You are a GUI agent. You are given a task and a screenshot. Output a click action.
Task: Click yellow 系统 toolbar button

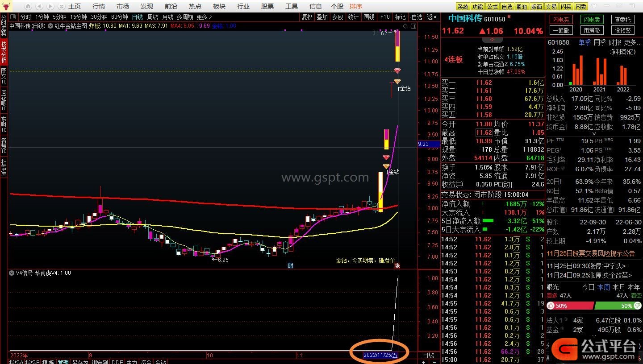coord(463,7)
